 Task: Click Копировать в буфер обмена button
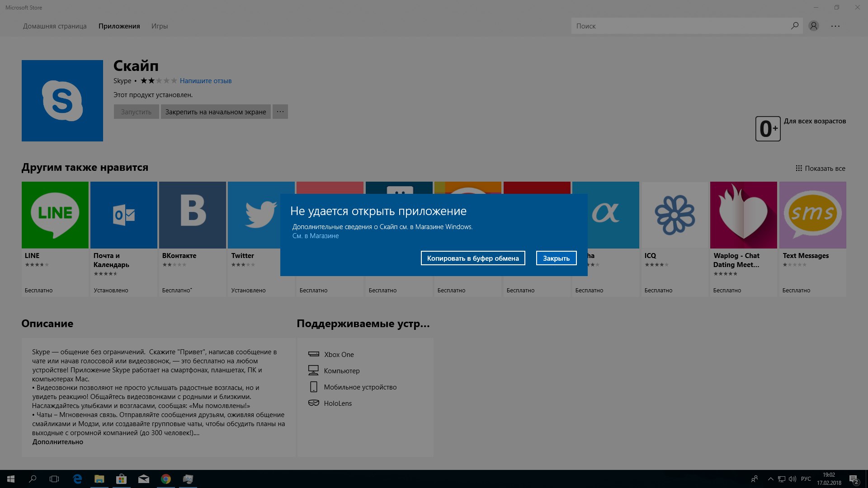[x=473, y=258]
